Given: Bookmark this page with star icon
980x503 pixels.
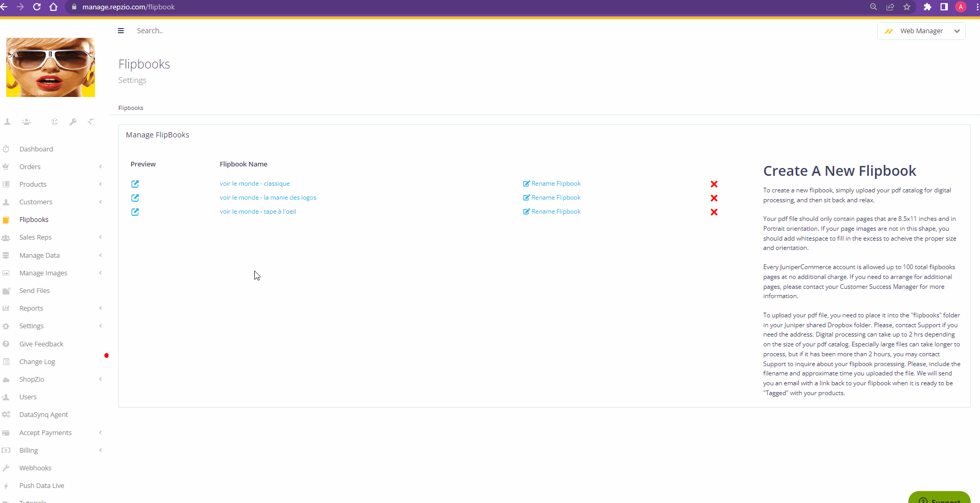Looking at the screenshot, I should (x=907, y=7).
